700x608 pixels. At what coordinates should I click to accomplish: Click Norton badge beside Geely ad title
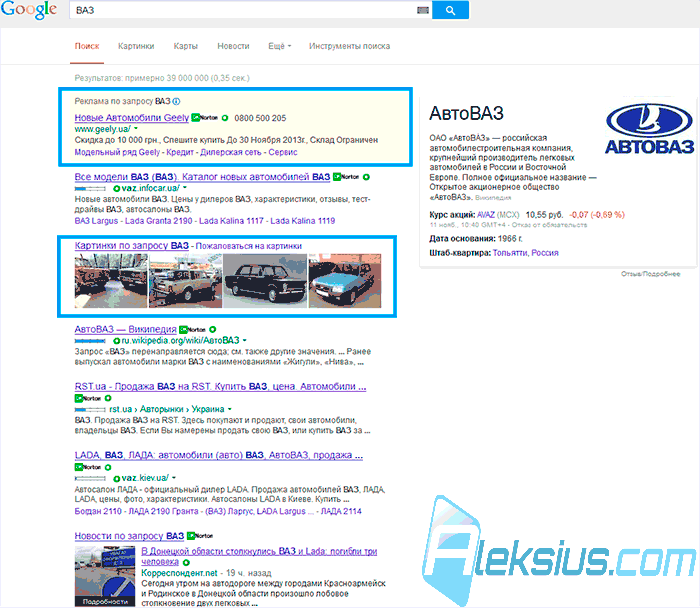[205, 118]
